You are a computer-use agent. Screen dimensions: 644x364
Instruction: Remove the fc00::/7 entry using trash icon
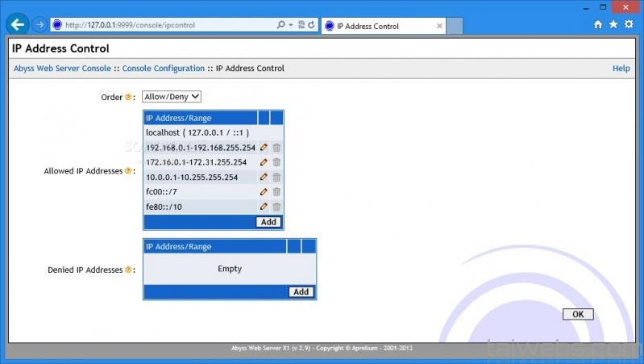[x=276, y=191]
